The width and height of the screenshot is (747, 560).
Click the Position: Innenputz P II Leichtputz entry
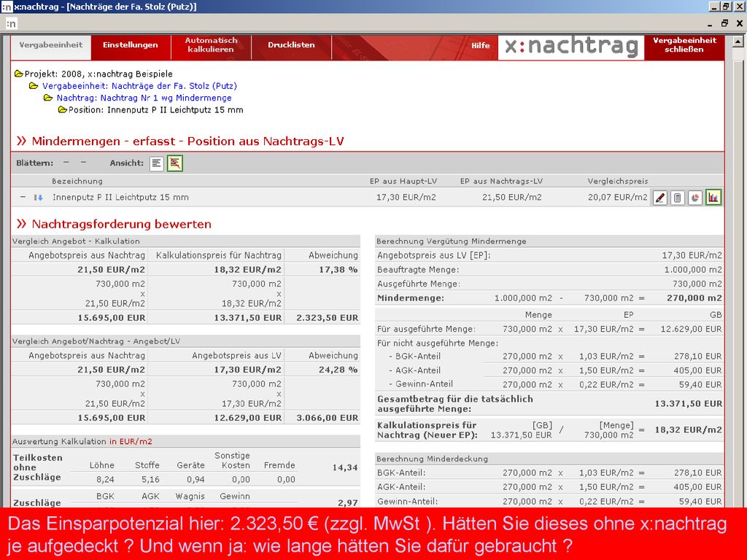[156, 110]
